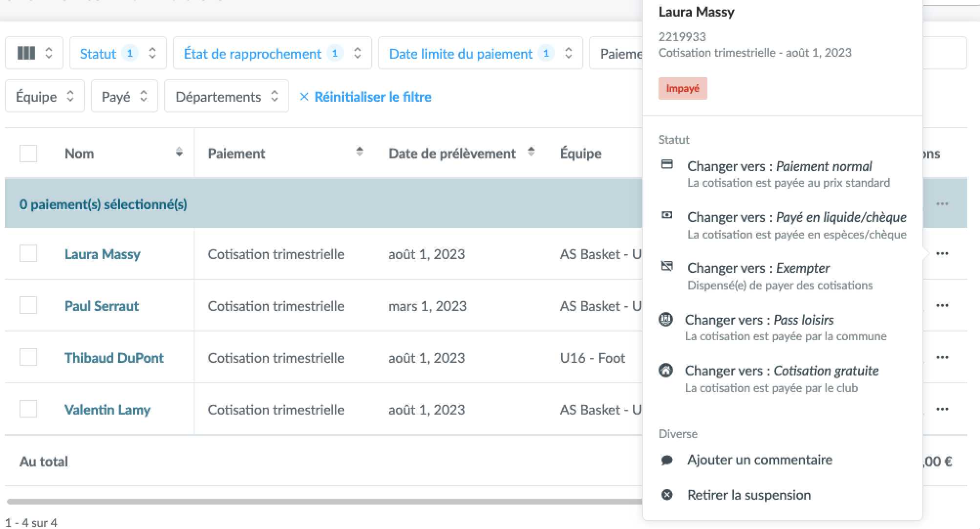Click the Pass loisirs icon
Screen dimensions: 980x529
[666, 320]
